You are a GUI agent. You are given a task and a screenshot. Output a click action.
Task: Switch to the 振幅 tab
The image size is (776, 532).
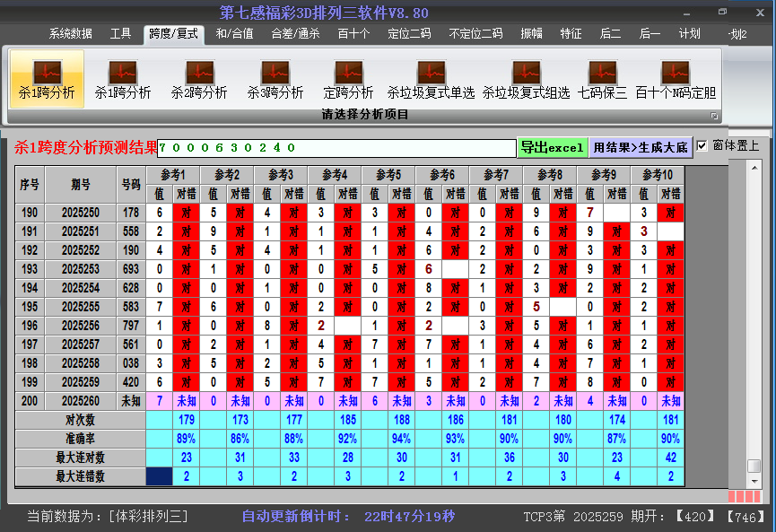click(531, 34)
